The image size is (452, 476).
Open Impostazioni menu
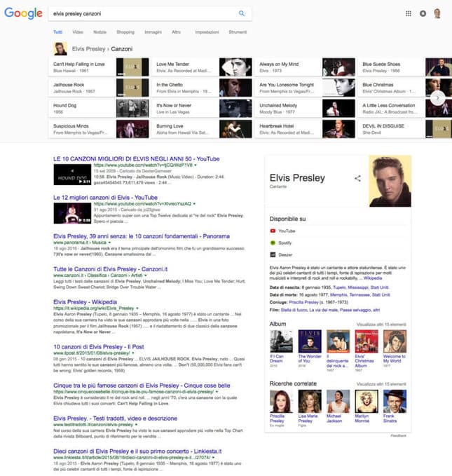tap(207, 32)
